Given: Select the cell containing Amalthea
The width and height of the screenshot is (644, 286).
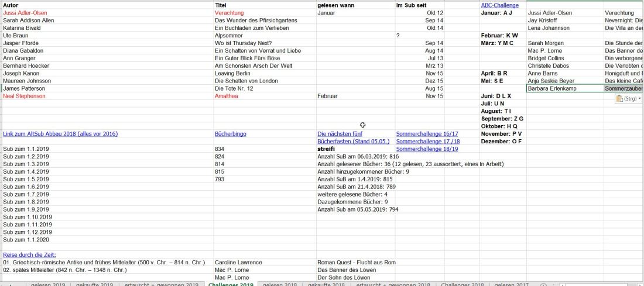Looking at the screenshot, I should click(227, 96).
